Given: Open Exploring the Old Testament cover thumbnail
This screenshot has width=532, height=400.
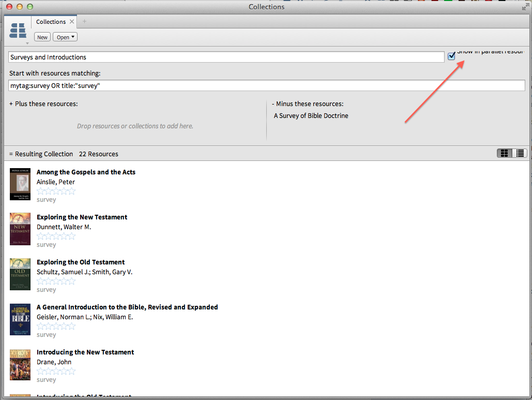Looking at the screenshot, I should (20, 274).
